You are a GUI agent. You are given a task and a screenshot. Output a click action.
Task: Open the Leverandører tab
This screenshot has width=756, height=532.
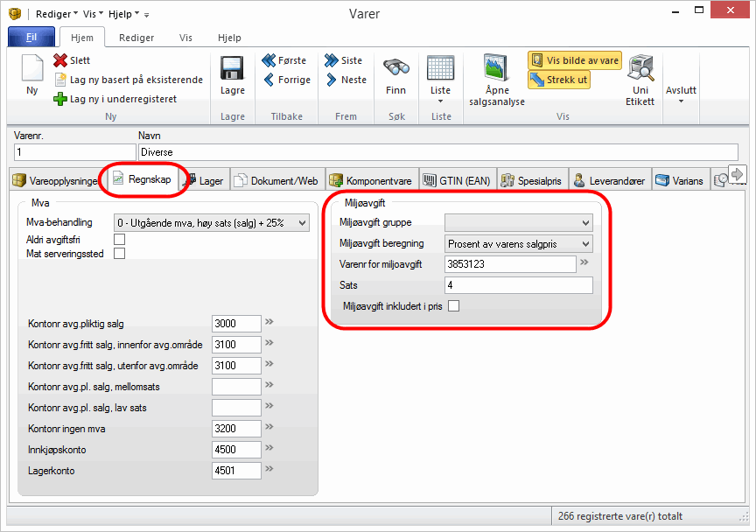610,181
